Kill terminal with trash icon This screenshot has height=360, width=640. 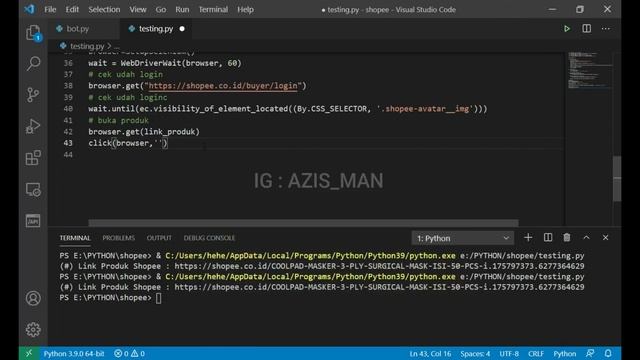point(567,238)
